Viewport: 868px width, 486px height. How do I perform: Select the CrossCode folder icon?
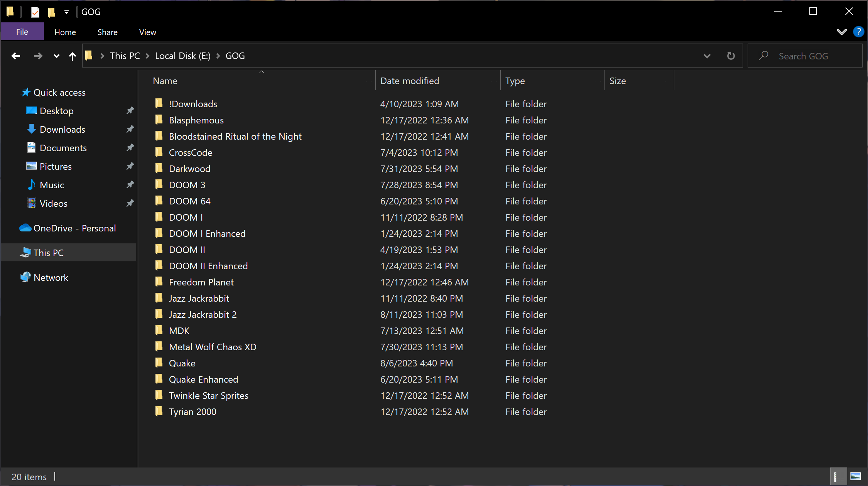159,152
